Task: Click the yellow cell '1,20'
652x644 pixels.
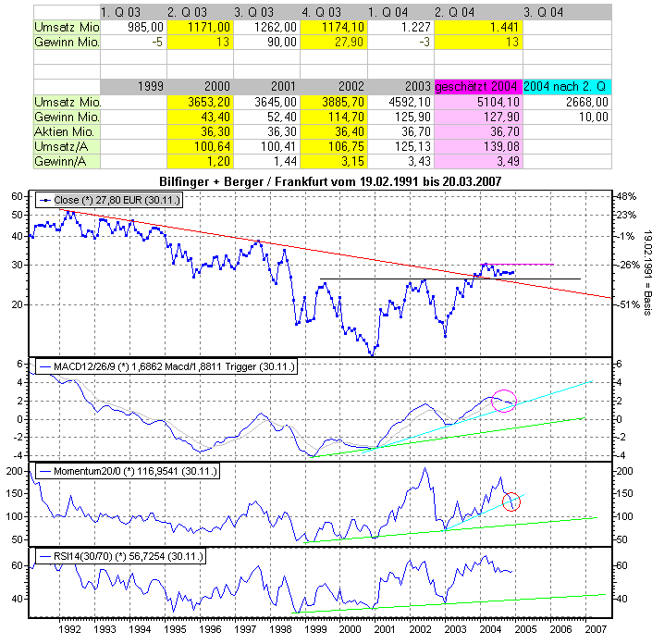Action: [x=200, y=161]
